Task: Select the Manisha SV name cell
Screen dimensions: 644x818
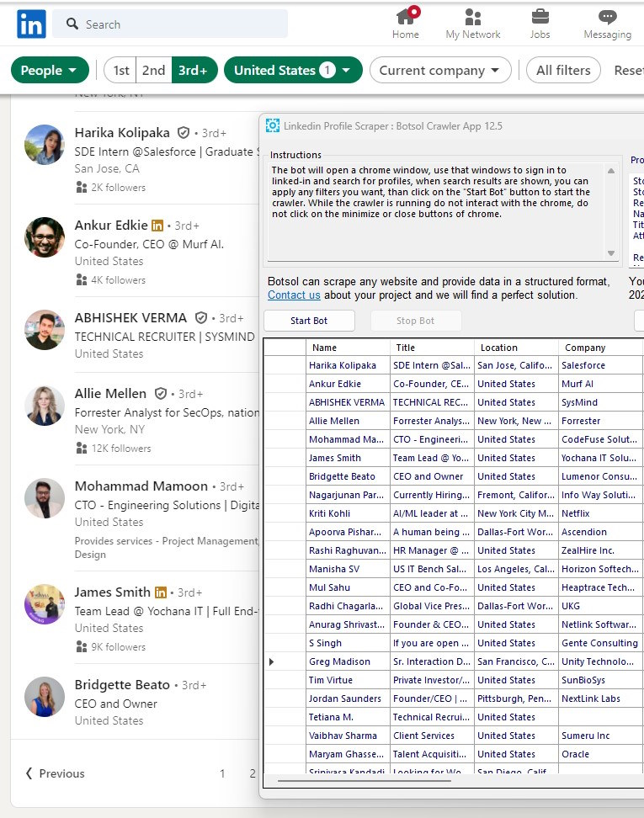Action: point(348,569)
